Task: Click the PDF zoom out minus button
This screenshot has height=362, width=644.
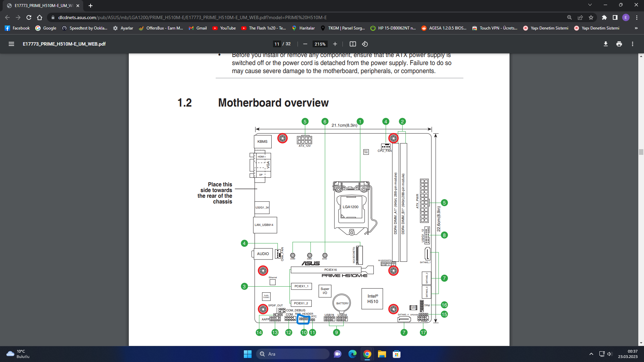Action: pyautogui.click(x=305, y=44)
